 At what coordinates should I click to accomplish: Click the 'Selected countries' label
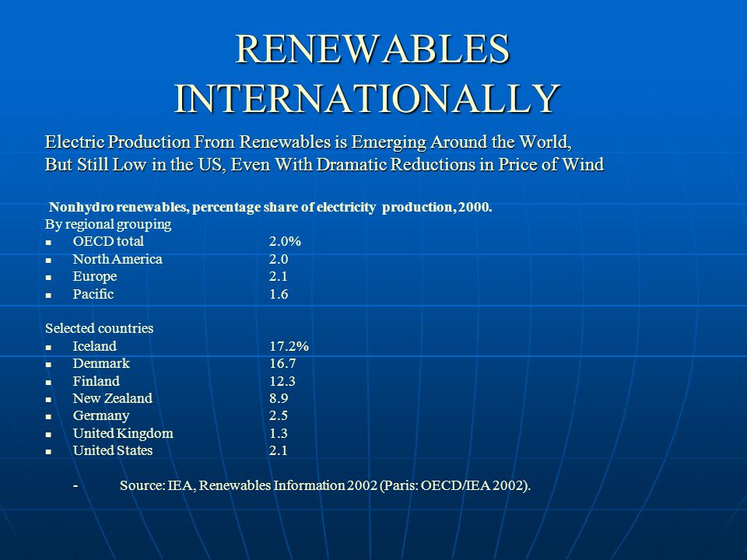click(x=99, y=328)
